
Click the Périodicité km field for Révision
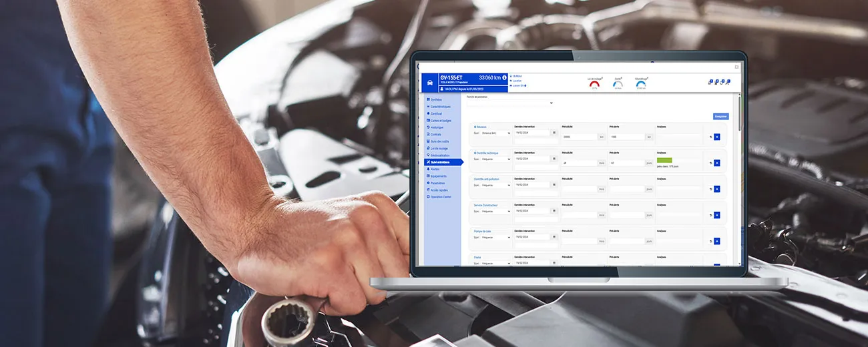580,137
